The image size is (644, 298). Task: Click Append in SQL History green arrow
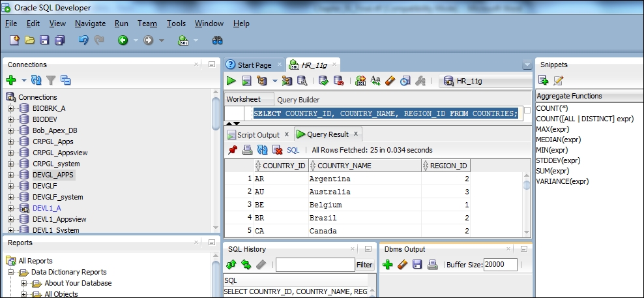coord(231,265)
